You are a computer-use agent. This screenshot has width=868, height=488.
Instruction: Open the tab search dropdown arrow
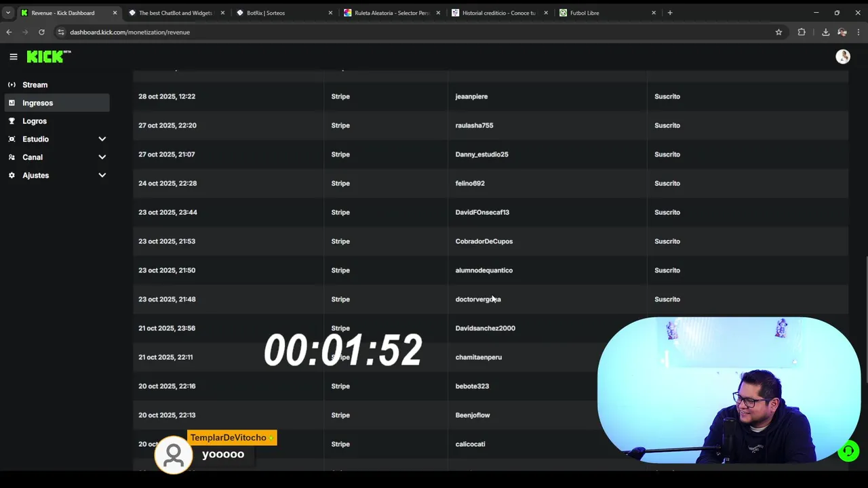click(8, 13)
